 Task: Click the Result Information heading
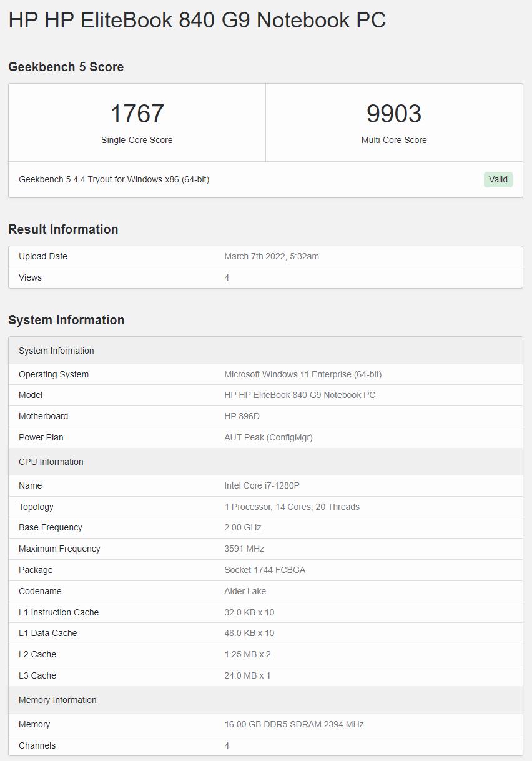click(x=62, y=229)
